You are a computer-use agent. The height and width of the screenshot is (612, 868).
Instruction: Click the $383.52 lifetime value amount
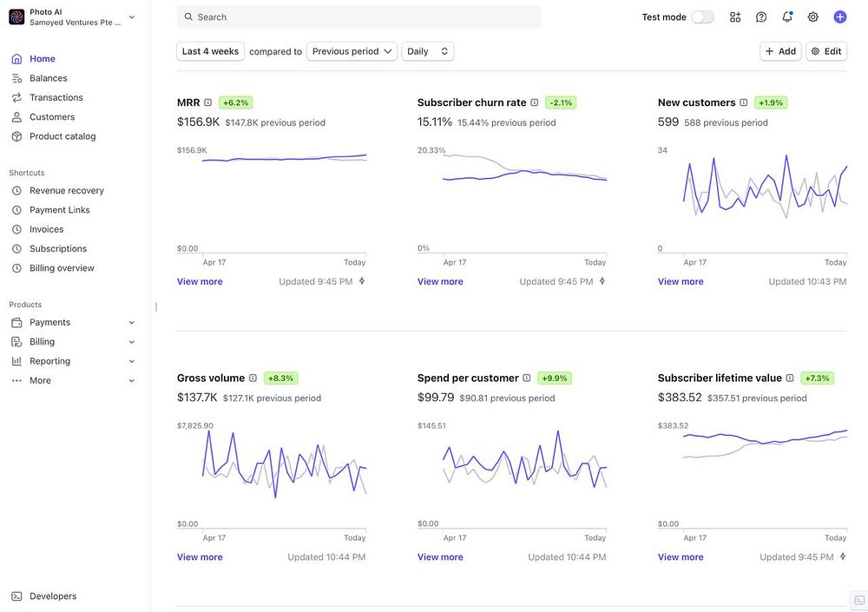(x=680, y=397)
